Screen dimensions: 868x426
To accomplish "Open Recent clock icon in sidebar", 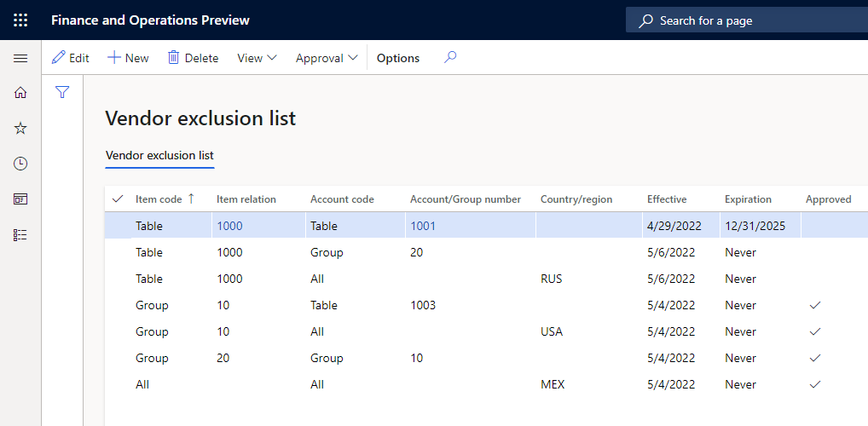I will (x=20, y=164).
